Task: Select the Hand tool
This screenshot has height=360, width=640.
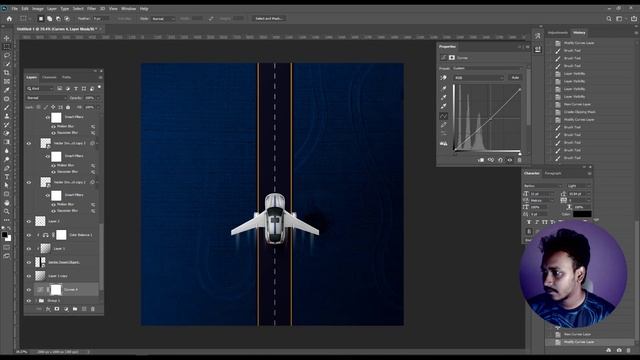Action: pos(7,202)
